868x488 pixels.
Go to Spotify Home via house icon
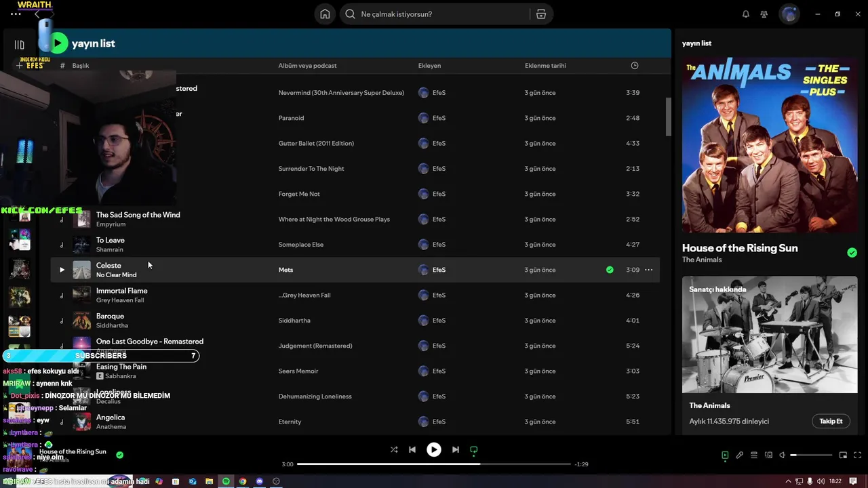tap(325, 14)
